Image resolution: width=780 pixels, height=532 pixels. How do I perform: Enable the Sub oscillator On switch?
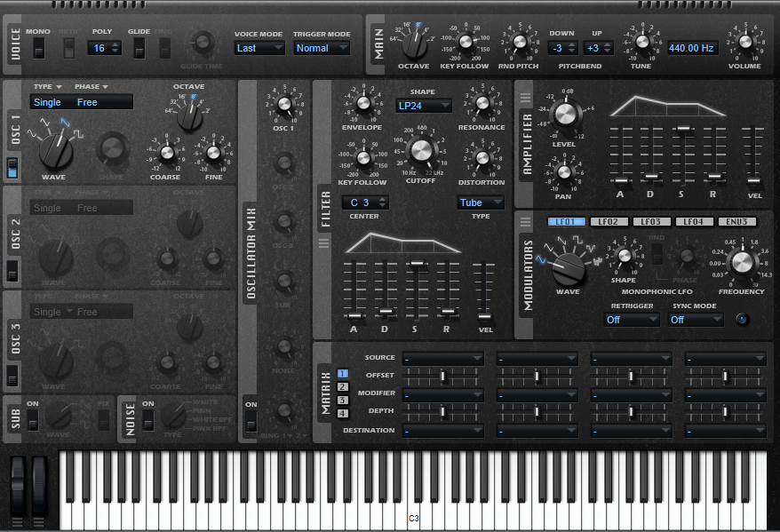click(x=33, y=418)
